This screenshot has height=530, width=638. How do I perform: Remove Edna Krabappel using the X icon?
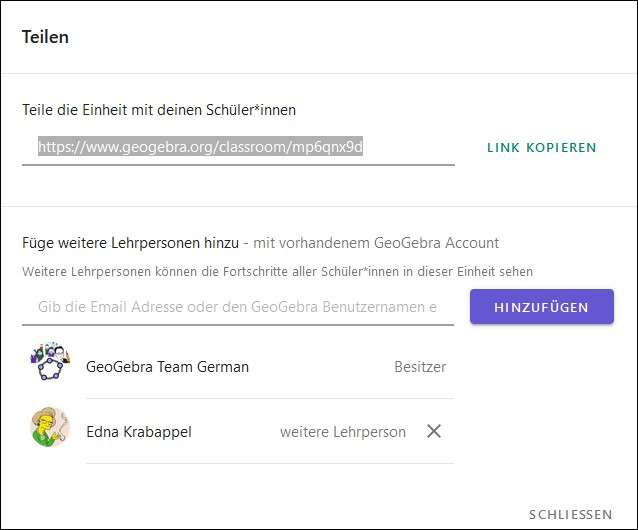(x=434, y=431)
